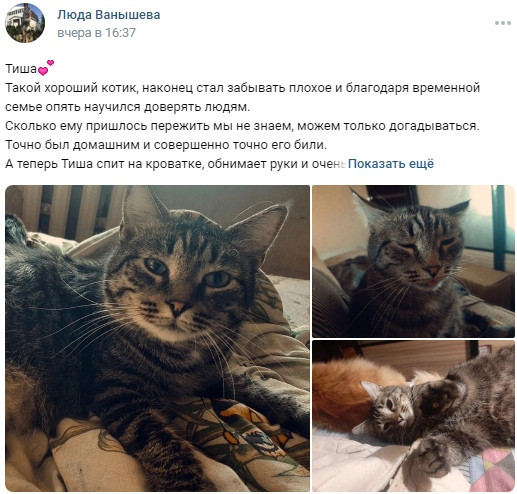The image size is (517, 494).
Task: Click the truncated line А теперь Тиша спит
Action: point(176,164)
